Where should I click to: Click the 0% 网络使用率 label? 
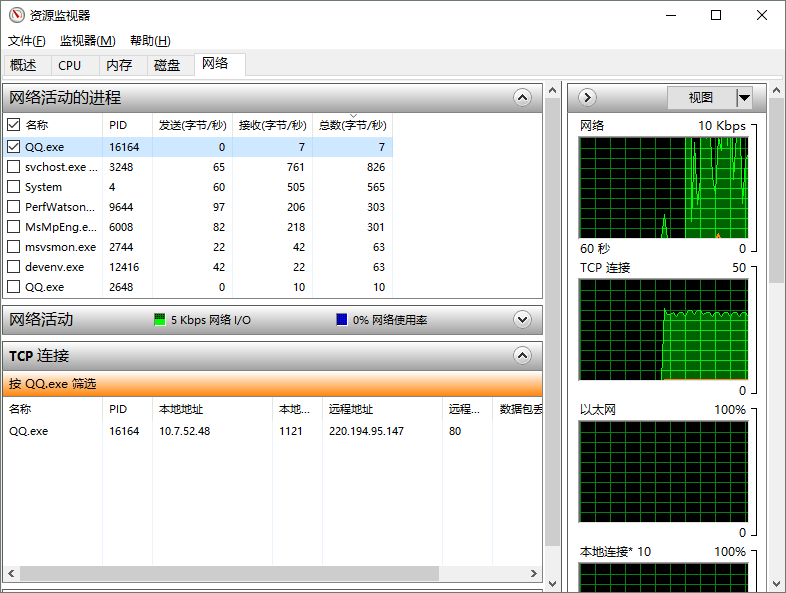(389, 320)
